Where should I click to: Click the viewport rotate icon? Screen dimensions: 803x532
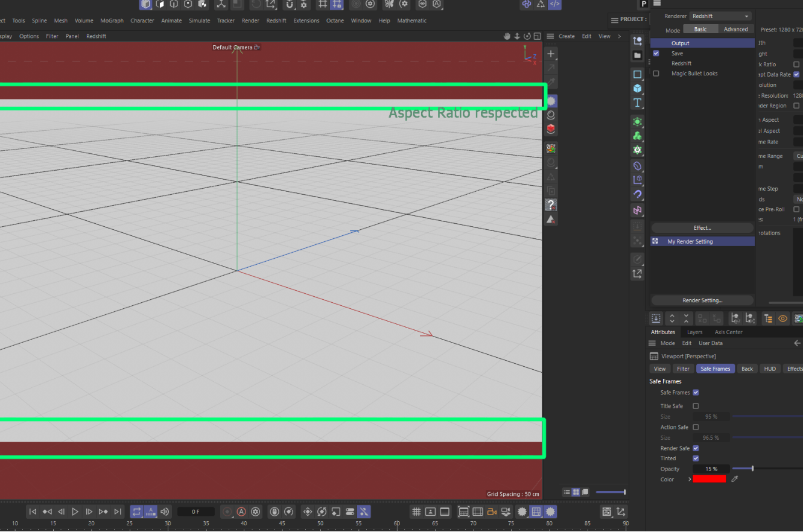(x=527, y=36)
